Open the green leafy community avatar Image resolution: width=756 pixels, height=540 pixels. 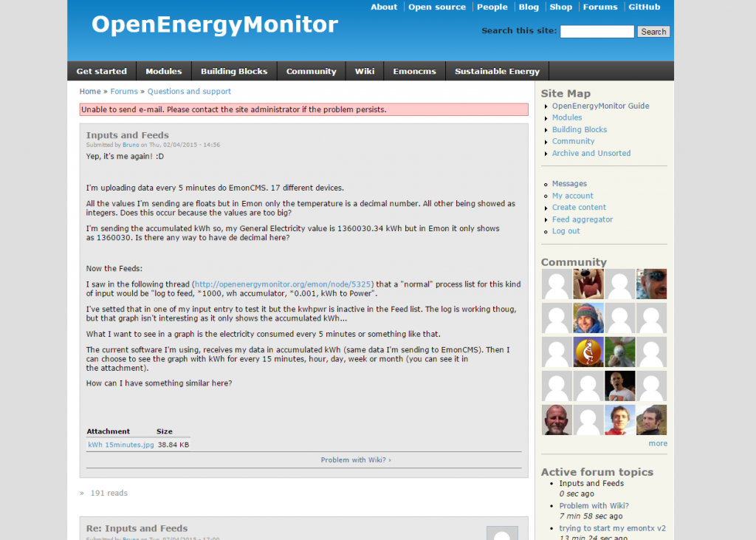[619, 352]
